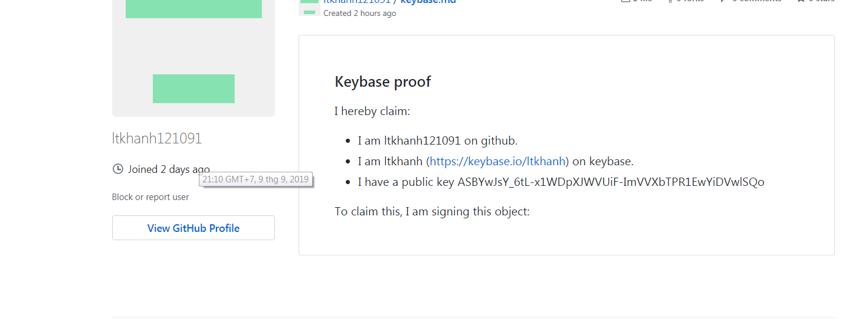Screen dimensions: 868x334
Task: Click the Joined 2 days ago text
Action: pyautogui.click(x=169, y=169)
